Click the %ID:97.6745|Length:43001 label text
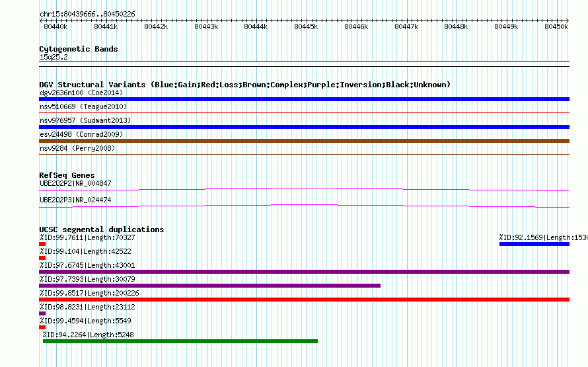Screen dimensions: 588x367 coord(87,265)
